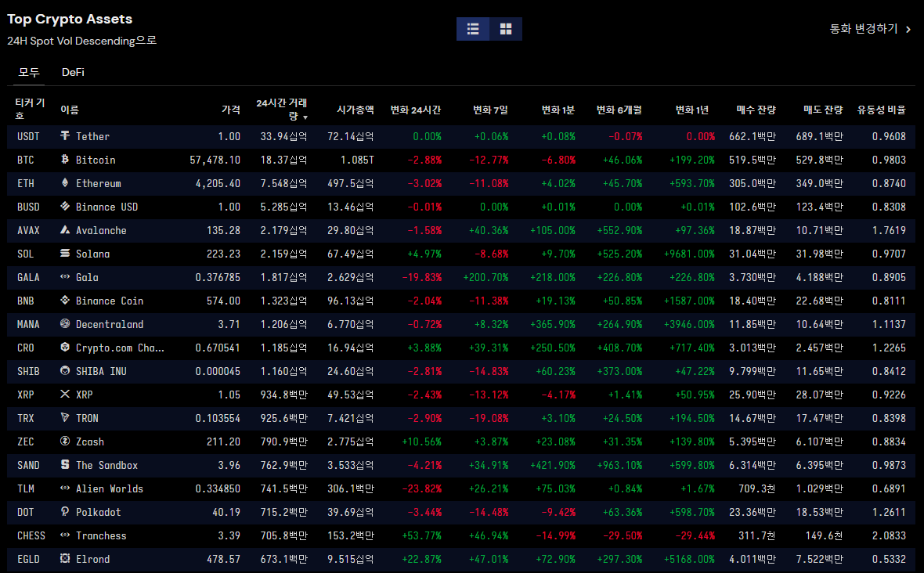Viewport: 924px width, 573px height.
Task: Sort by the 시가총액 column header
Action: 356,110
